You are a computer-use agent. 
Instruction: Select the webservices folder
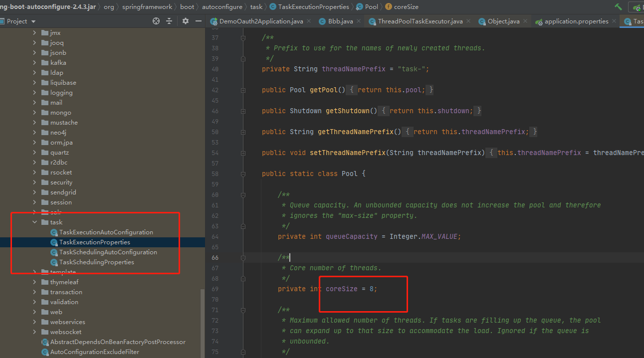point(67,322)
